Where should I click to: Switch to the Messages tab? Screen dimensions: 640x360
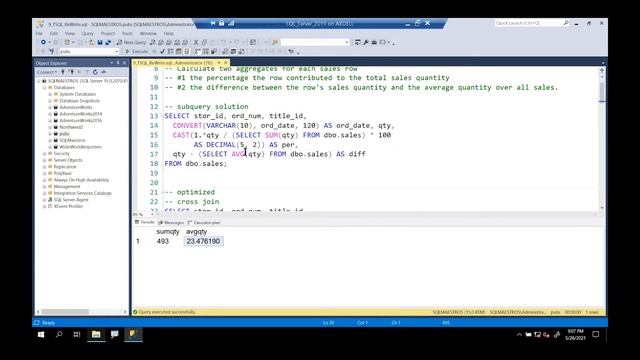tap(171, 222)
